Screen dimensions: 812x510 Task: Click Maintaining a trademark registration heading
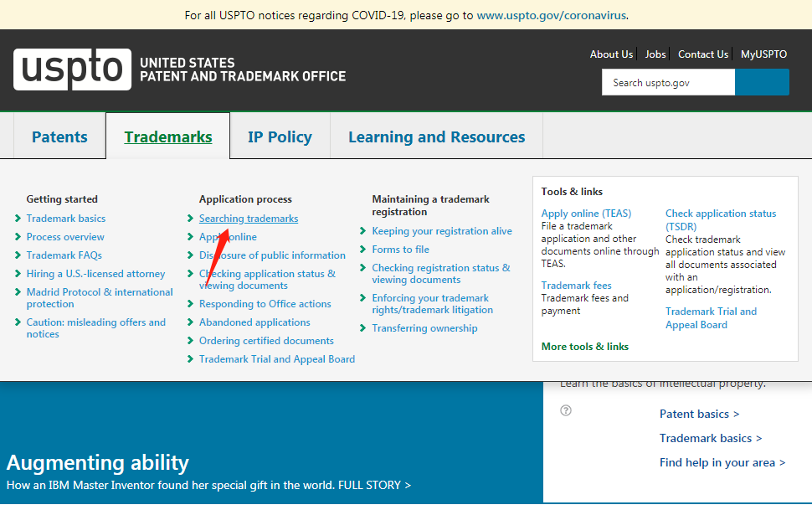(x=430, y=205)
